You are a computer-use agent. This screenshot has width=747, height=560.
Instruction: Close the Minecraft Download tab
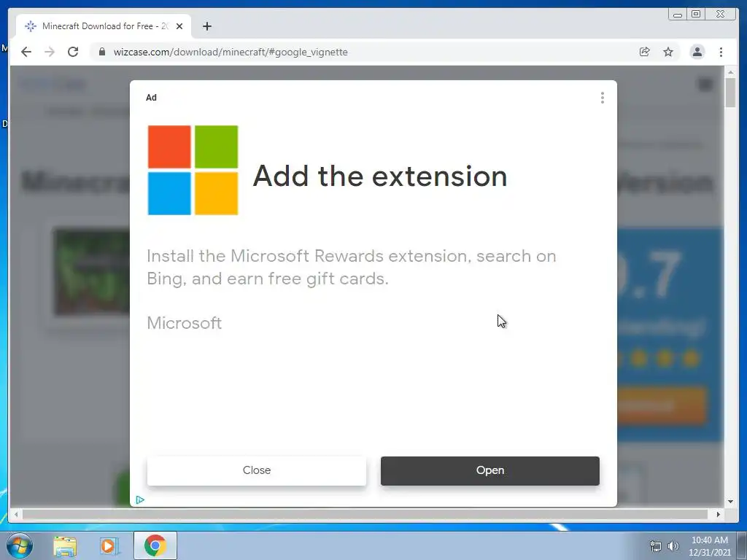click(179, 26)
